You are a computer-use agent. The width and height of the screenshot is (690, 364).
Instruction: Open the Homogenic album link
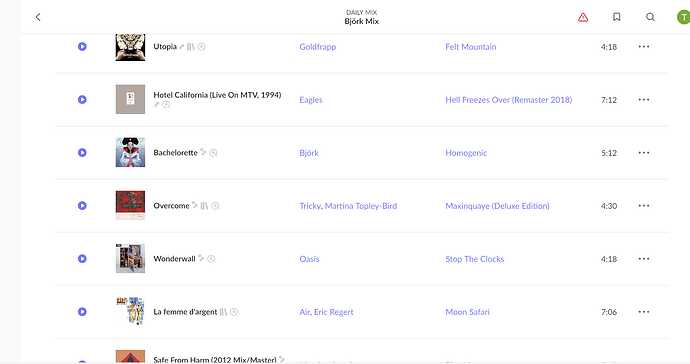tap(466, 153)
